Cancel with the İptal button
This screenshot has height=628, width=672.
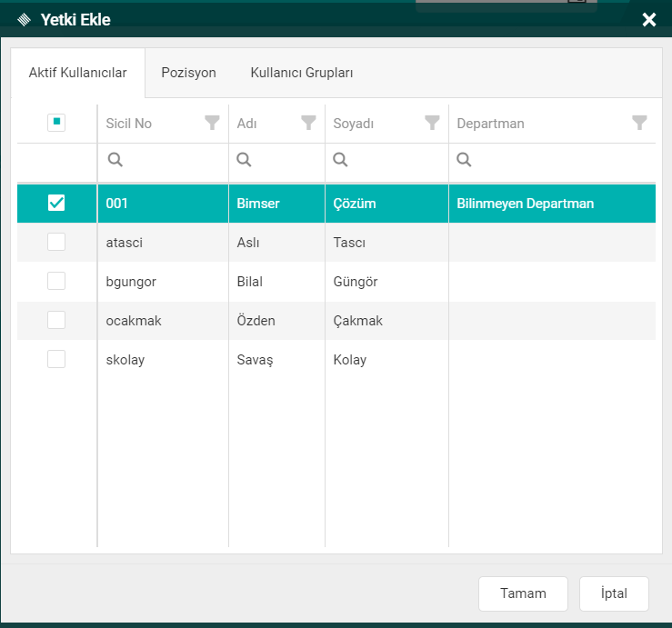pos(614,593)
